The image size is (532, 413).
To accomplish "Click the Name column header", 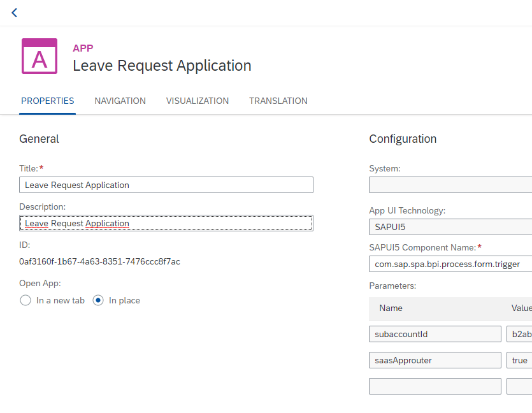I will click(x=391, y=308).
